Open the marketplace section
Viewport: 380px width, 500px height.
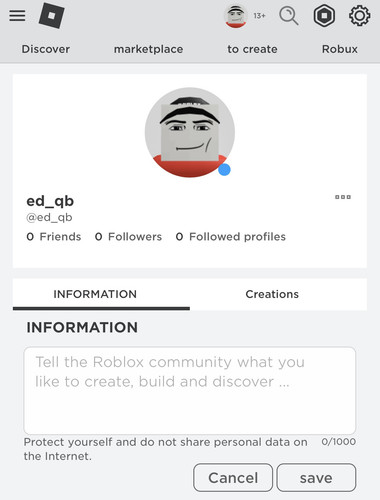pyautogui.click(x=148, y=49)
